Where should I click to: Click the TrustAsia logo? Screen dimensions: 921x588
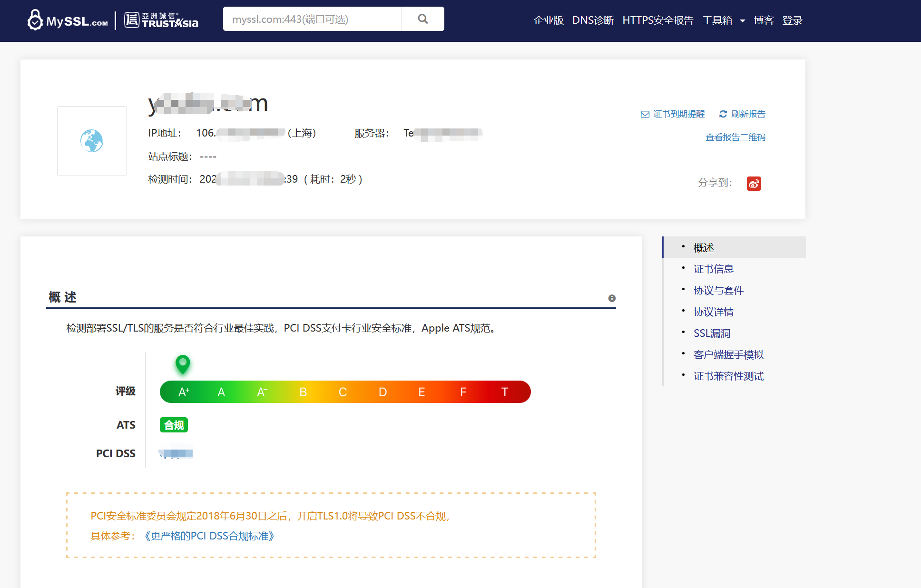[x=161, y=20]
